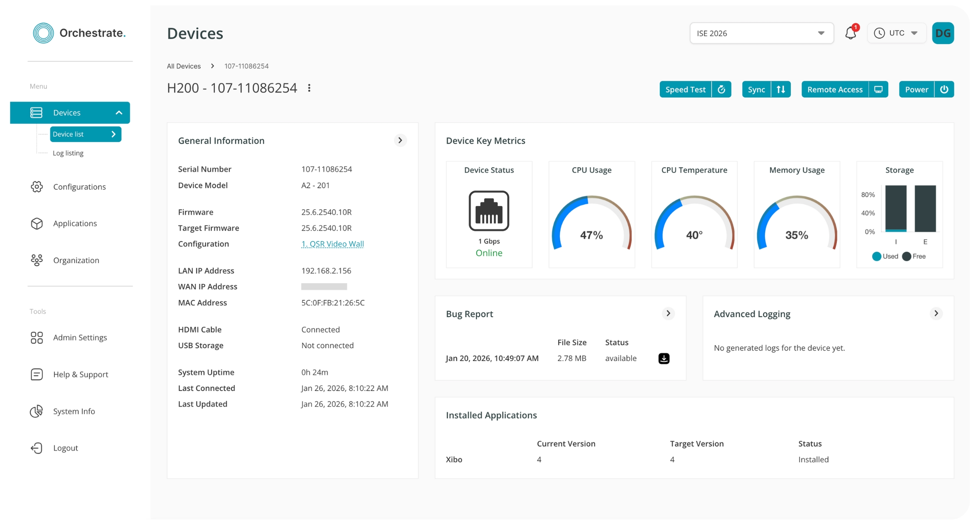Screen dimensions: 980x525
Task: Open the three-dot device options menu
Action: 309,88
